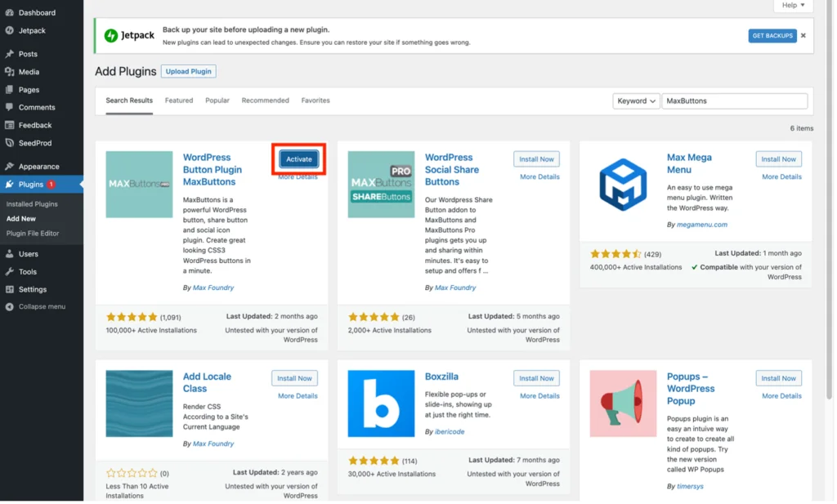
Task: Open the Dashboard icon in sidebar
Action: 10,12
